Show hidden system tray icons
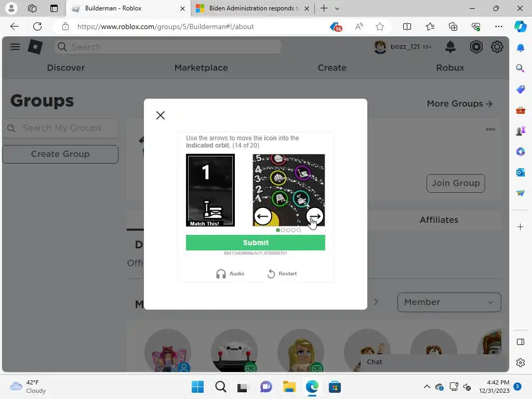The height and width of the screenshot is (399, 532). (x=427, y=387)
